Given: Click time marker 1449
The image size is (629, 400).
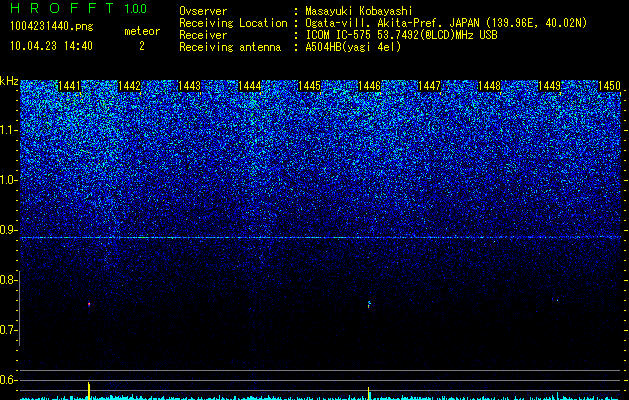Looking at the screenshot, I should [x=549, y=86].
